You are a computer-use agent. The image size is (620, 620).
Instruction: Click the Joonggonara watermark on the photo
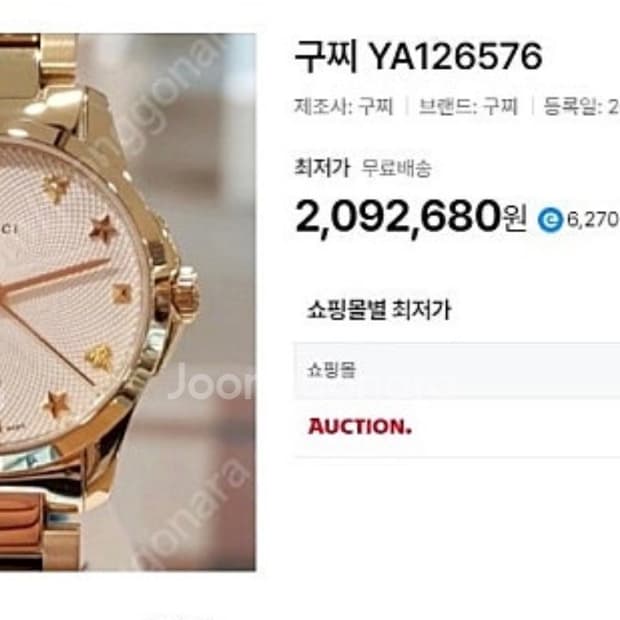(x=212, y=382)
